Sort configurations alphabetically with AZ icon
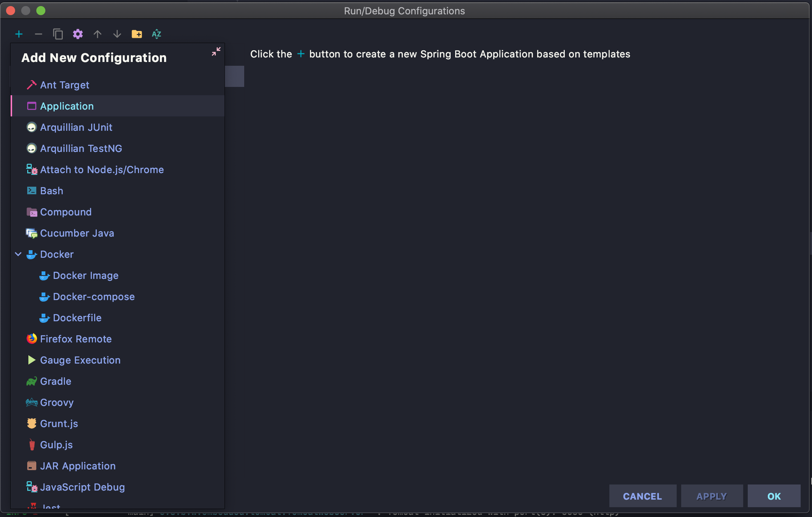This screenshot has width=812, height=517. tap(157, 34)
